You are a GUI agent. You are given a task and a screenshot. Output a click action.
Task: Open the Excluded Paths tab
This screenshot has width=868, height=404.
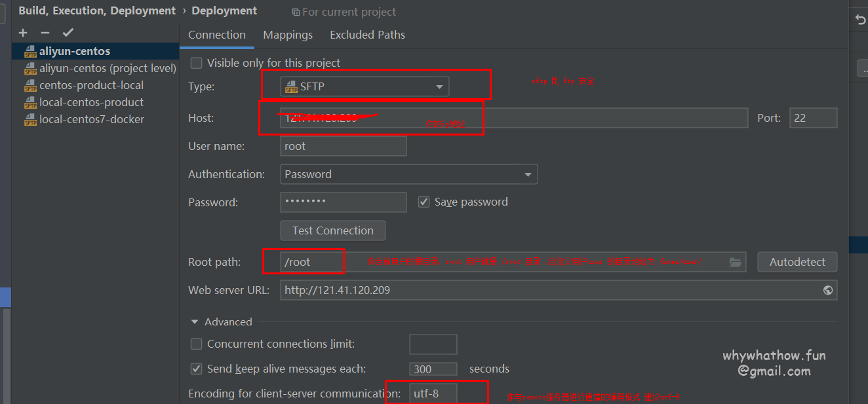pos(367,35)
